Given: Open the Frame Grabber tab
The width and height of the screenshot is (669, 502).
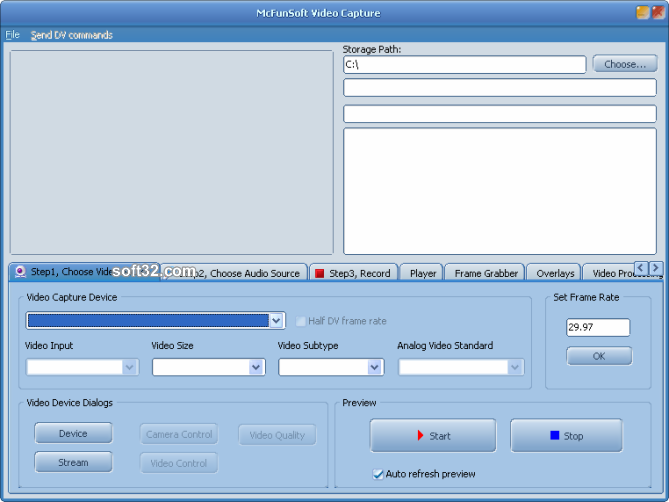Looking at the screenshot, I should click(x=486, y=273).
